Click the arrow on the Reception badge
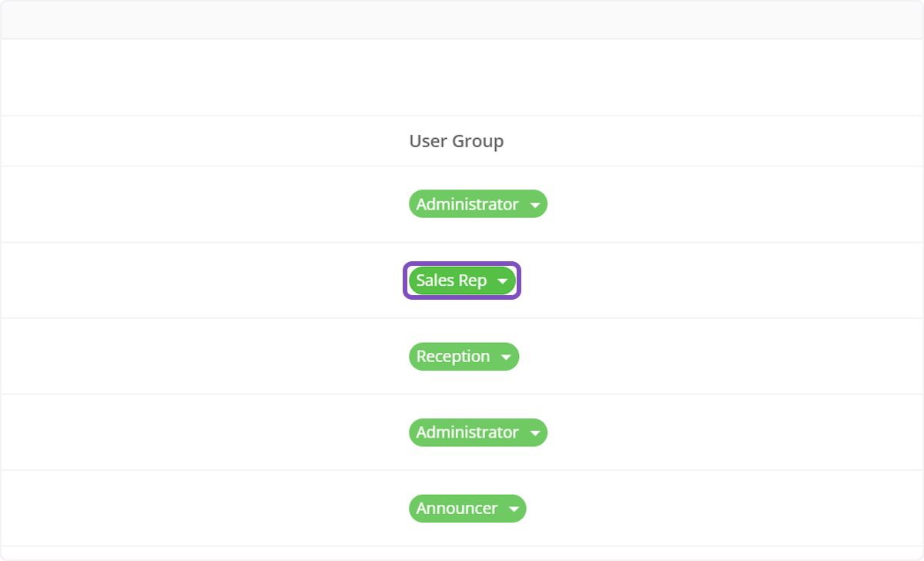 tap(507, 356)
